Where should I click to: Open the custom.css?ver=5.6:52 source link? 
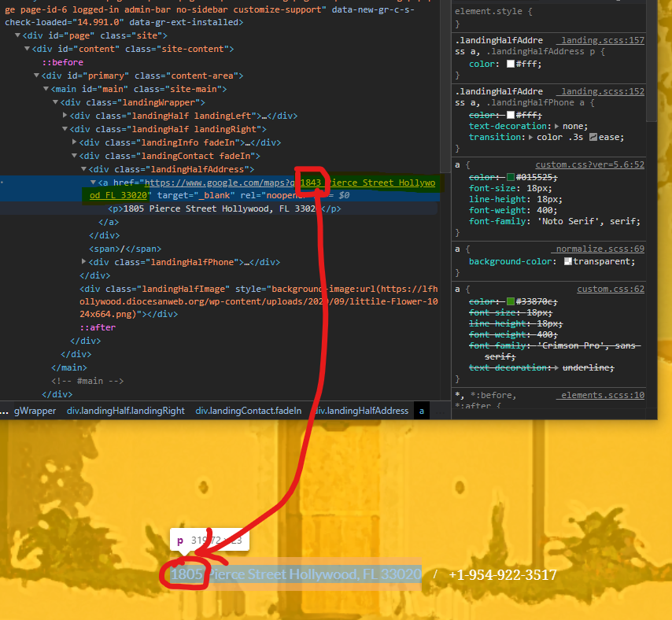click(589, 165)
